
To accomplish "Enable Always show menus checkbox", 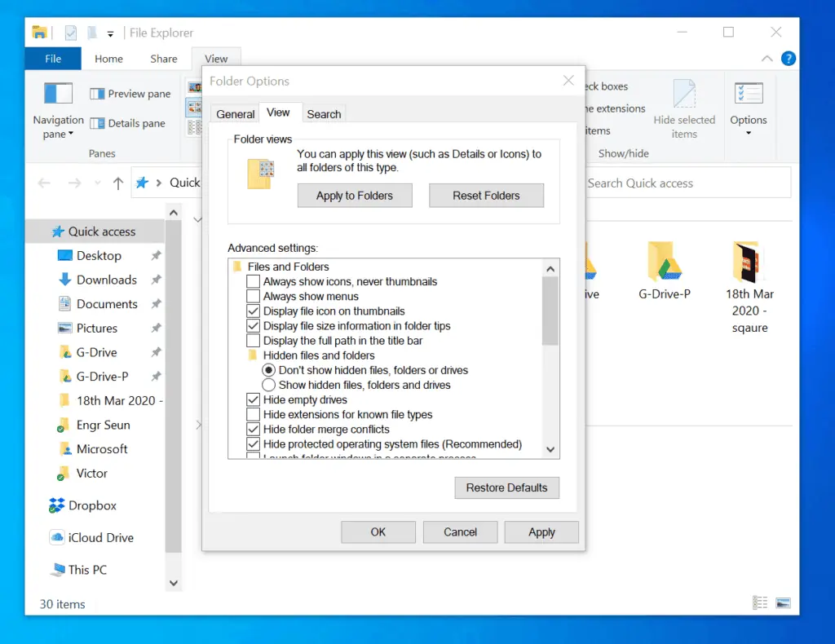I will [254, 297].
